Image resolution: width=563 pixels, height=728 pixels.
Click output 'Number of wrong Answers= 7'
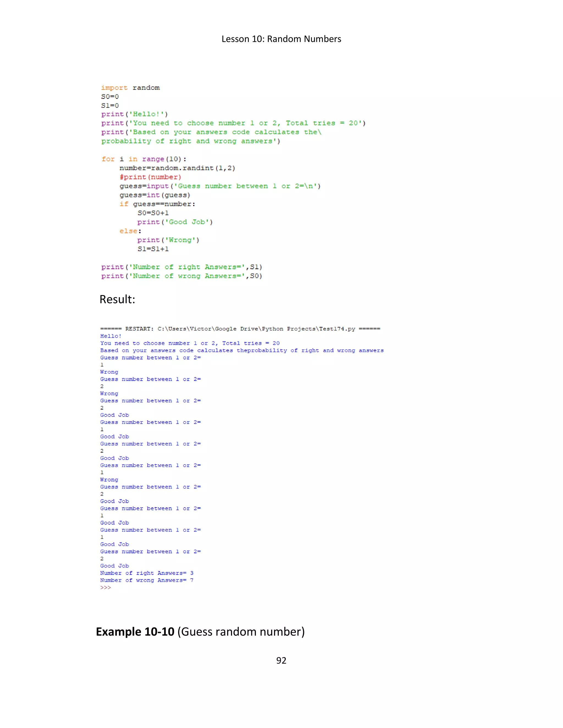pos(147,580)
